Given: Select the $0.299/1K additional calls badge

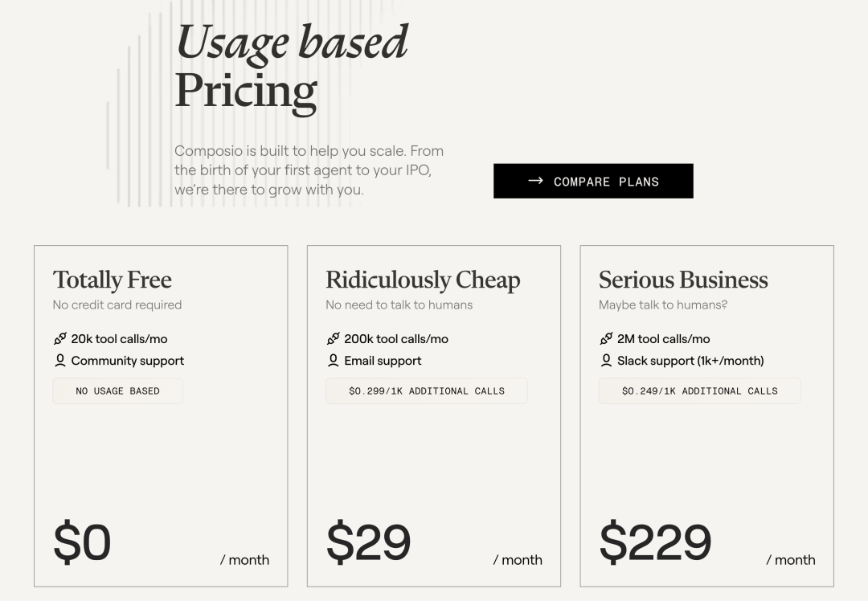Looking at the screenshot, I should pyautogui.click(x=426, y=390).
